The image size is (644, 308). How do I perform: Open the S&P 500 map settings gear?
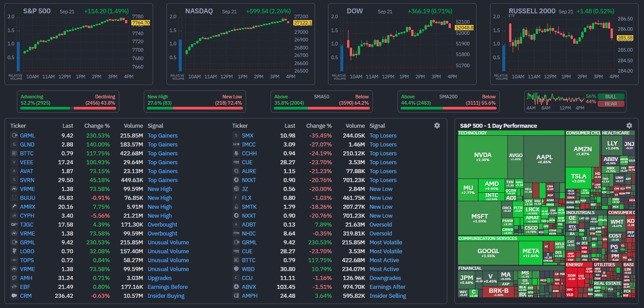[x=629, y=126]
